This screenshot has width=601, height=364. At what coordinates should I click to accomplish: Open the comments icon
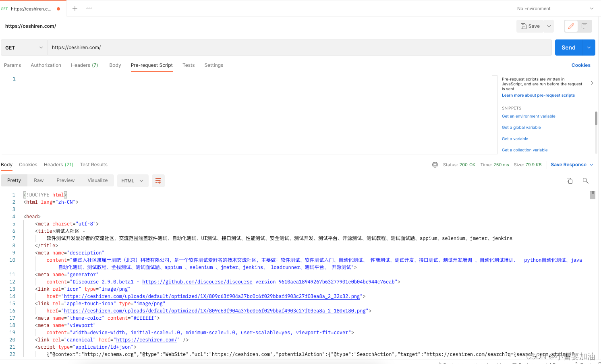pos(584,26)
